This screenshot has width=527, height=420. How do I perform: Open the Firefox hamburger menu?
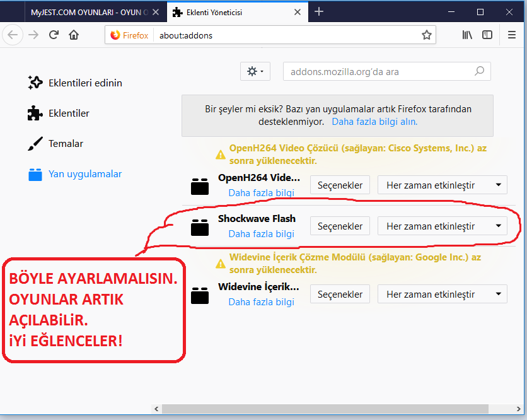pos(511,35)
